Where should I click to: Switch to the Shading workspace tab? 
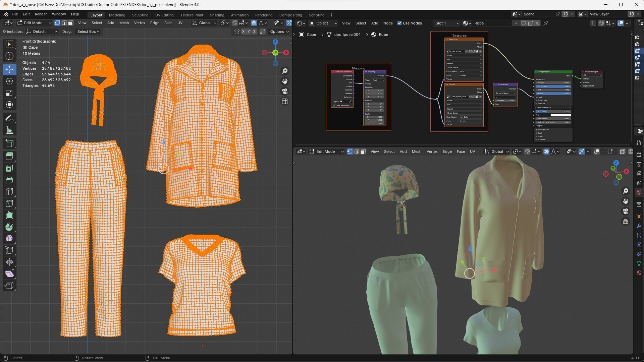pyautogui.click(x=217, y=15)
